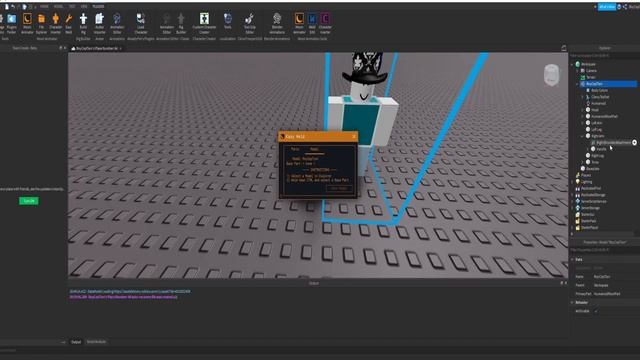This screenshot has height=360, width=640.
Task: Collapse the selected character model node
Action: [x=578, y=84]
